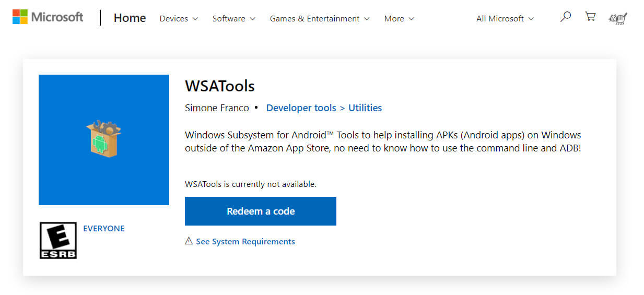The image size is (644, 295).
Task: Open the shopping cart icon
Action: point(590,17)
